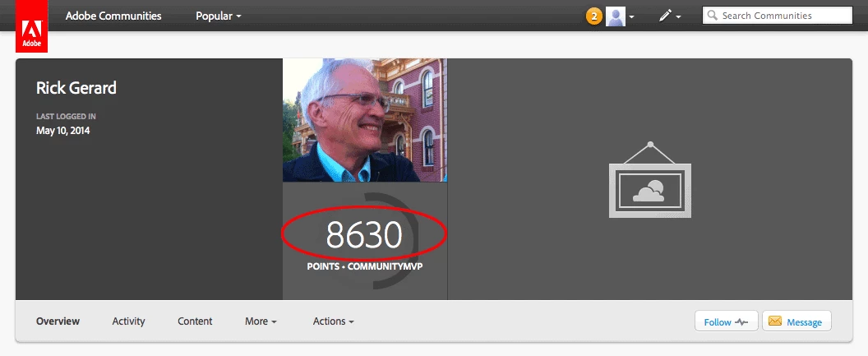Click the user avatar icon in header
Screen dimensions: 868x356
(x=616, y=16)
